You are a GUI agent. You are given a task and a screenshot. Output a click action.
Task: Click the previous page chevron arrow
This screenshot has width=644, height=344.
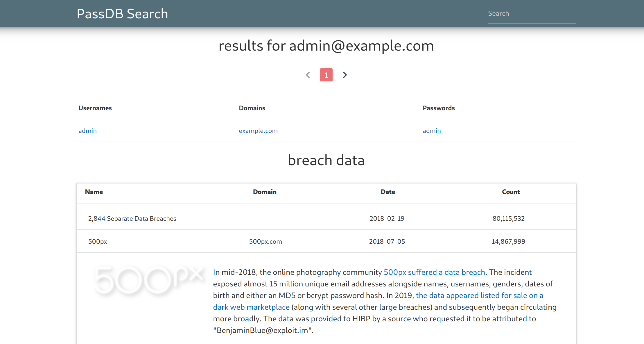click(x=308, y=75)
